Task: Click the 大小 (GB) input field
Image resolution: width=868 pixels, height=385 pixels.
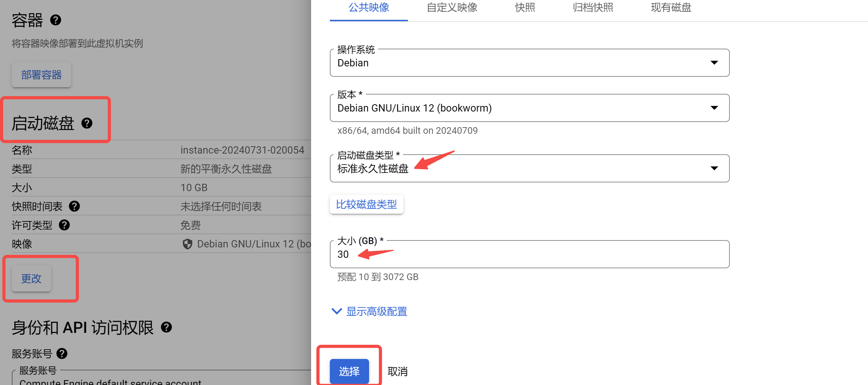Action: click(x=529, y=254)
